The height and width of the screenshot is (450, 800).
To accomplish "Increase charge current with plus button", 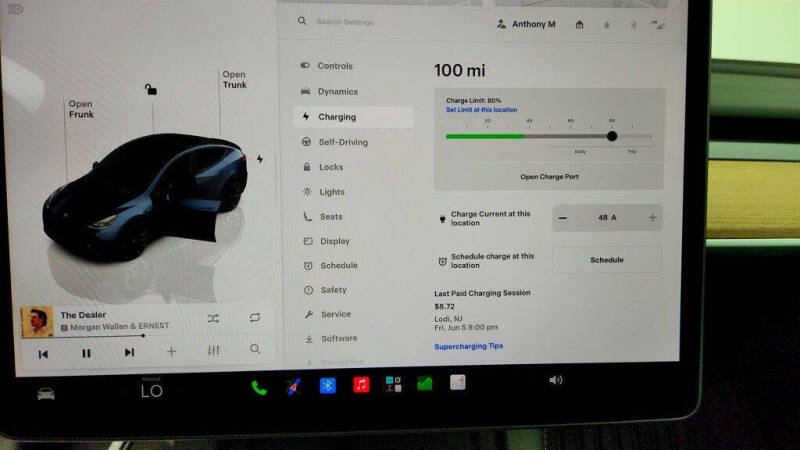I will 652,218.
